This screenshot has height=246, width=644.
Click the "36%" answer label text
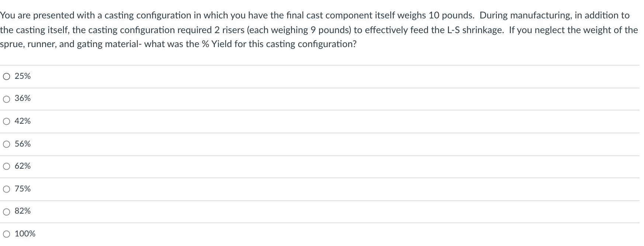(22, 98)
